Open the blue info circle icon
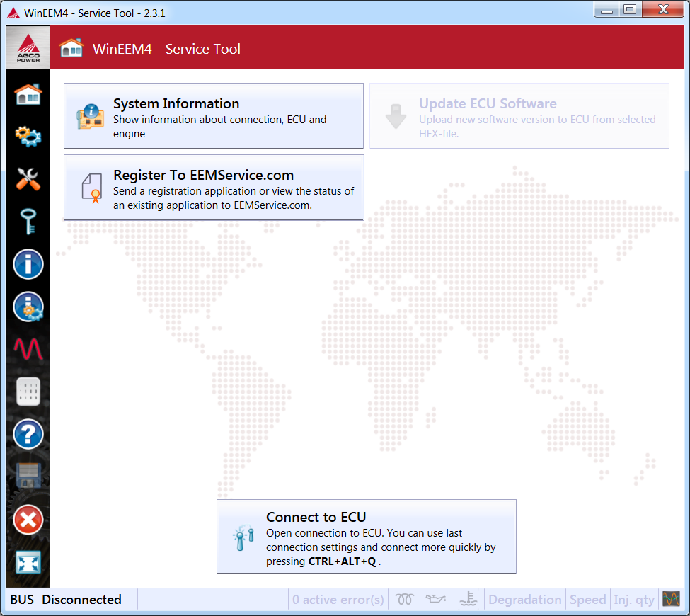This screenshot has height=616, width=690. [x=28, y=265]
